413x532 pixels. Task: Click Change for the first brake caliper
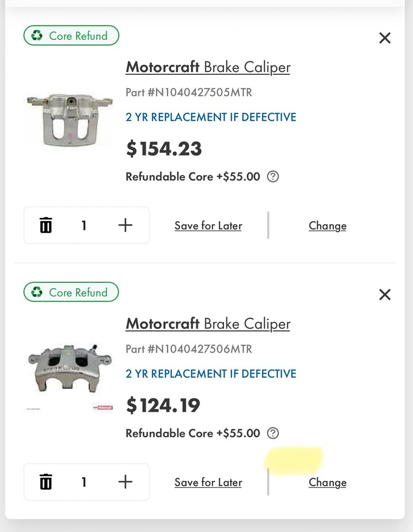[x=327, y=226]
